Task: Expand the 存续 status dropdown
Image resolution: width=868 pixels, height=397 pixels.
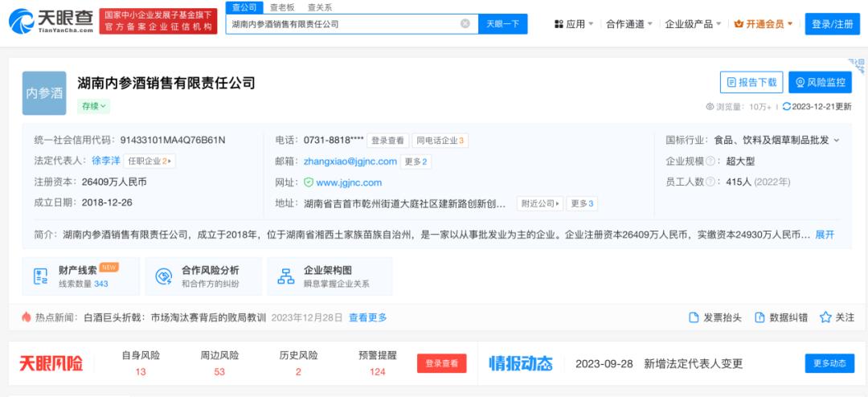Action: (x=93, y=106)
